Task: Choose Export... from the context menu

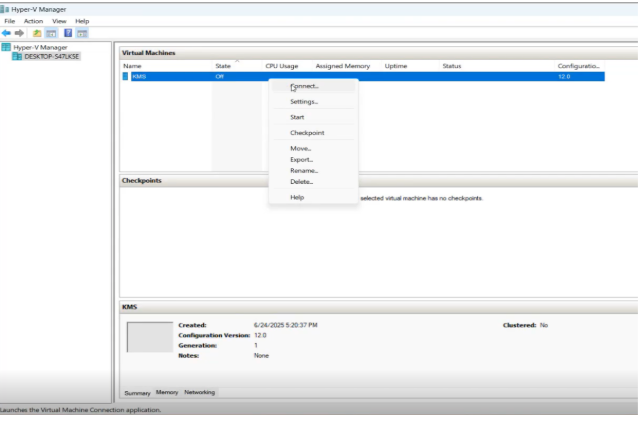Action: 313,160
